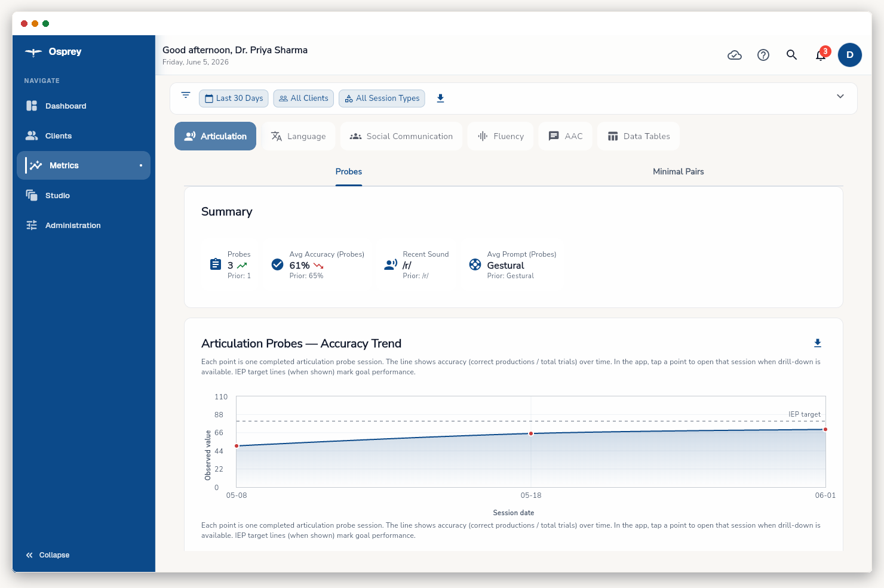
Task: Click the IEP target label
Action: tap(804, 414)
